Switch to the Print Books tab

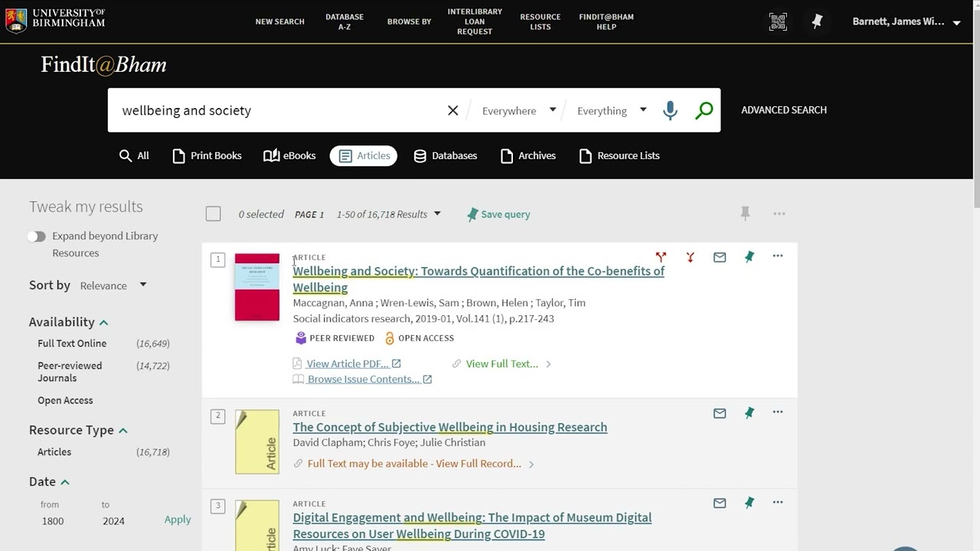[207, 155]
